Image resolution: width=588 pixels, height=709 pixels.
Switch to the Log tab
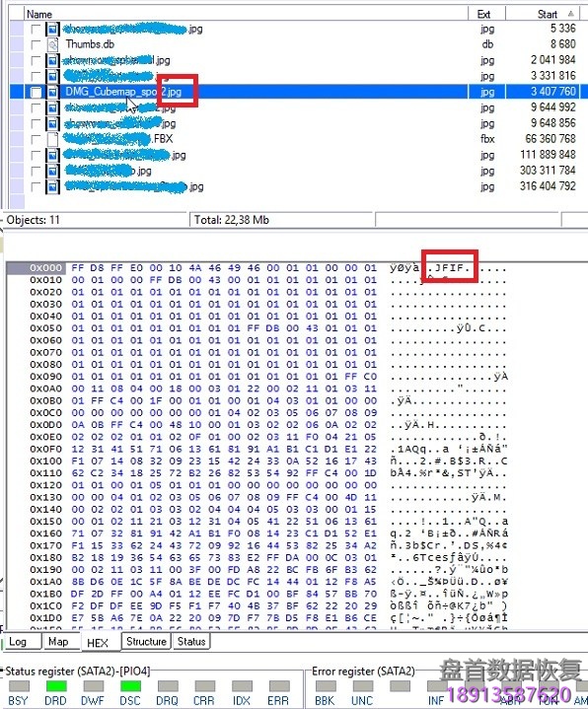click(22, 642)
